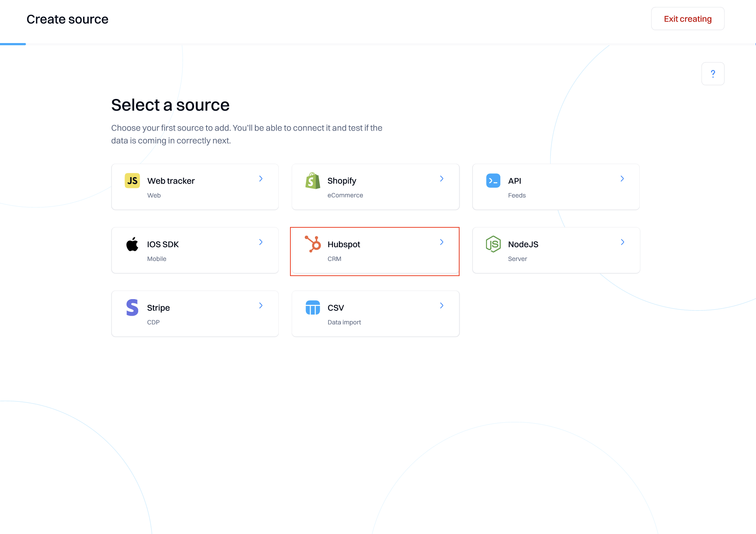
Task: Expand Shopify using its chevron arrow
Action: (x=441, y=179)
